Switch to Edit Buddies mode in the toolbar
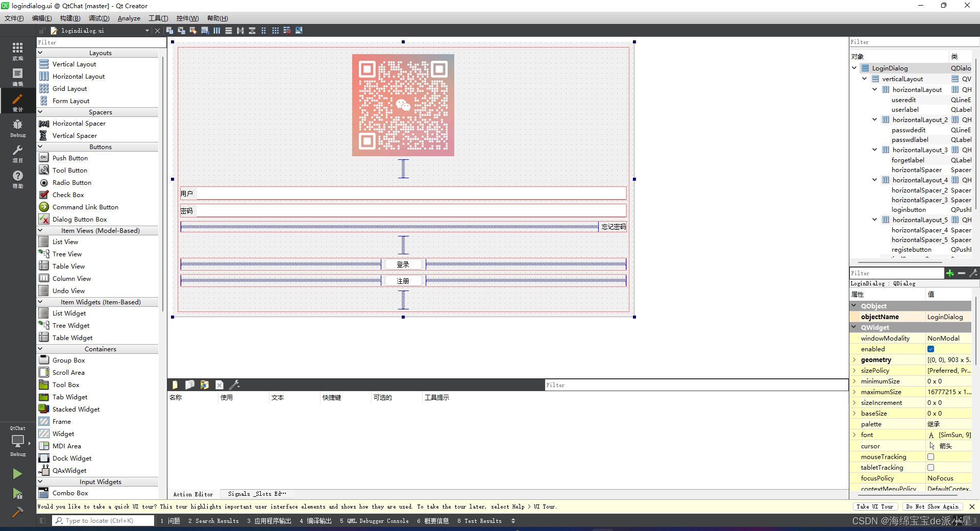 click(x=193, y=31)
